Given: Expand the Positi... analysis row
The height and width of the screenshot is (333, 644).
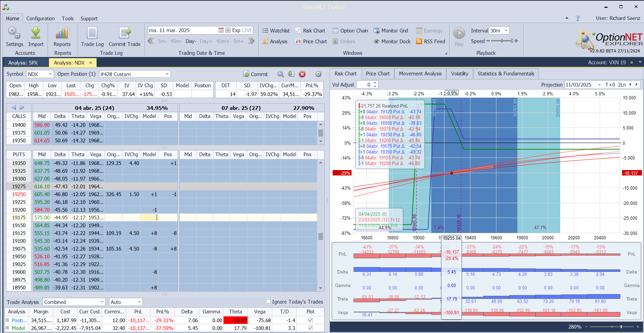Looking at the screenshot, I should tap(7, 320).
